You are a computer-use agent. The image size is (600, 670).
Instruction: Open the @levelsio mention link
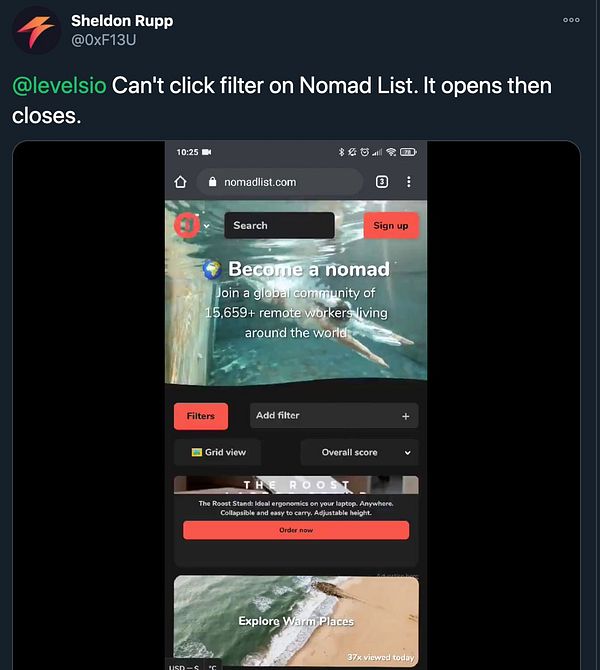point(59,85)
